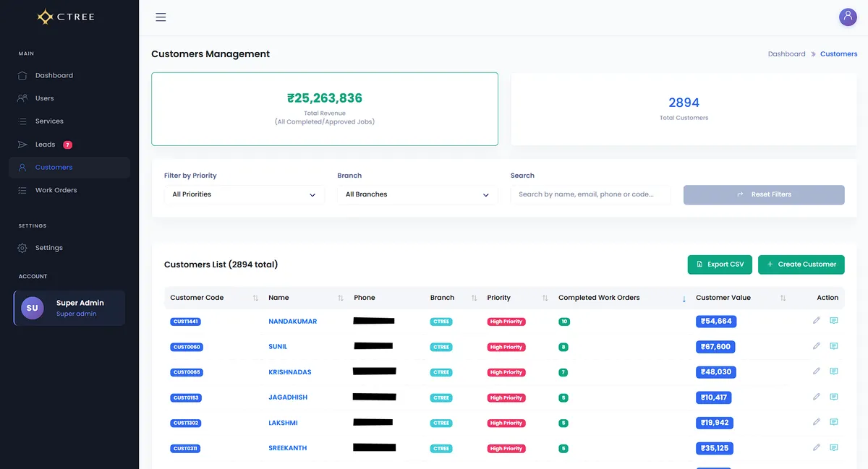The image size is (868, 469).
Task: Click the Leads notification badge 7
Action: click(67, 145)
